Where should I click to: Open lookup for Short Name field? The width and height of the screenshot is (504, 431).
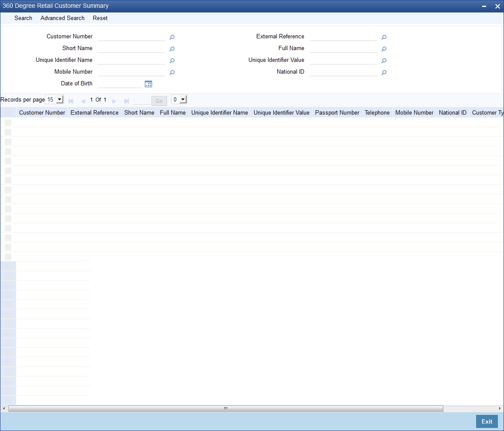pyautogui.click(x=172, y=49)
